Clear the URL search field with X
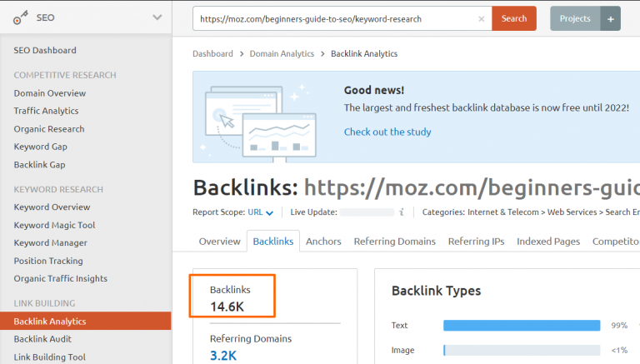The width and height of the screenshot is (640, 364). (x=481, y=19)
